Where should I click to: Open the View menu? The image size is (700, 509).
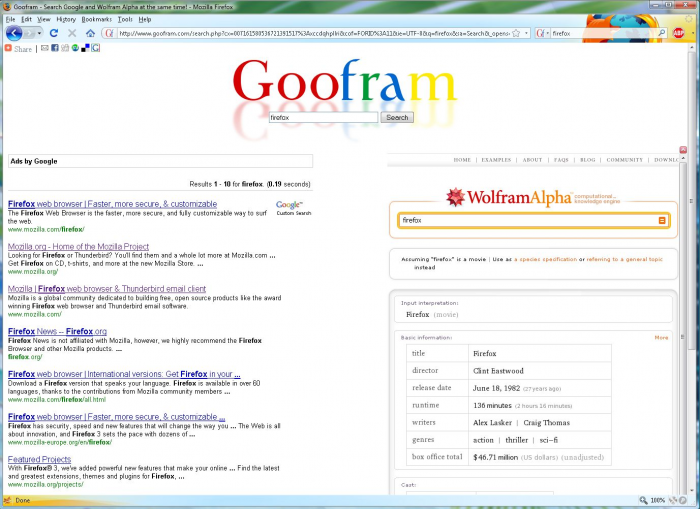click(44, 20)
